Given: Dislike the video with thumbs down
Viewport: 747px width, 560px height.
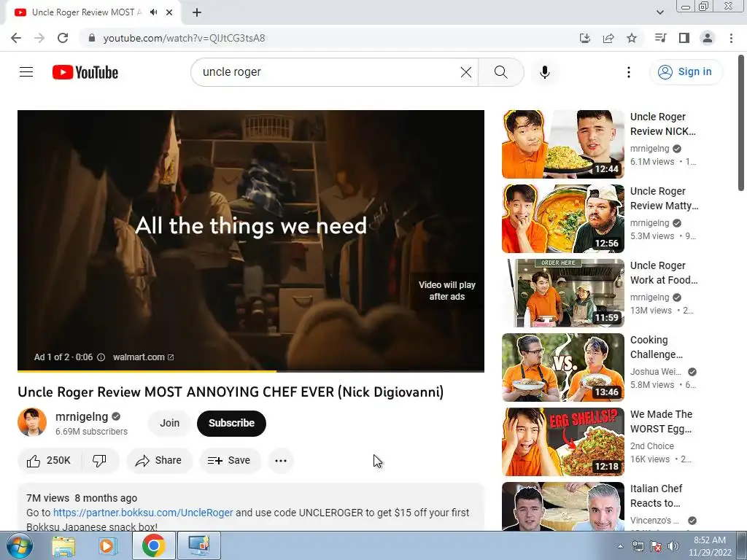Looking at the screenshot, I should 99,461.
